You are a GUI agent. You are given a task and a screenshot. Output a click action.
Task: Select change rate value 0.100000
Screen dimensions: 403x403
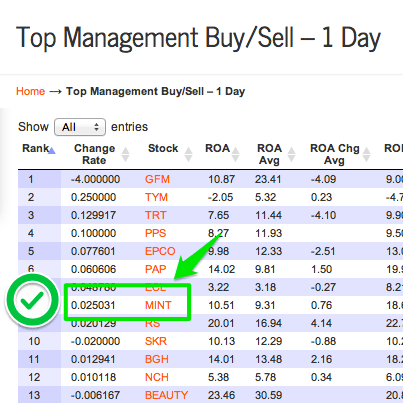click(x=93, y=233)
